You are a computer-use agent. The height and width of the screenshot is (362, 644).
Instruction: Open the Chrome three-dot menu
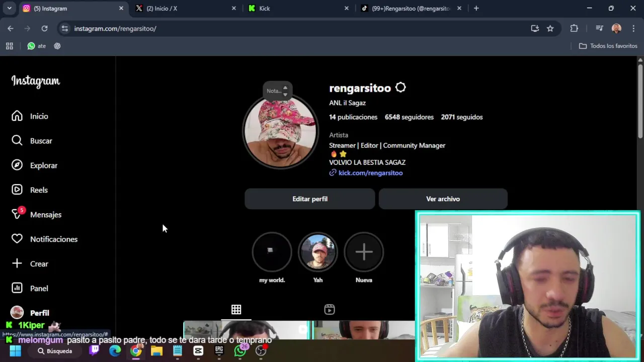[x=633, y=29]
